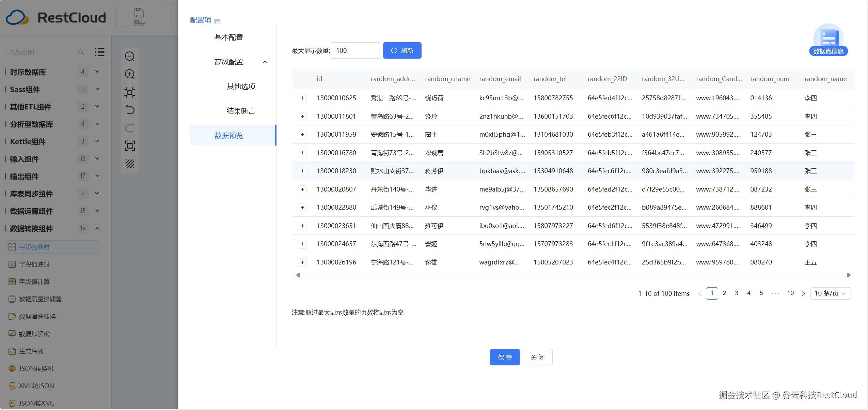Click the fullscreen square icon
Image resolution: width=868 pixels, height=410 pixels.
click(130, 146)
